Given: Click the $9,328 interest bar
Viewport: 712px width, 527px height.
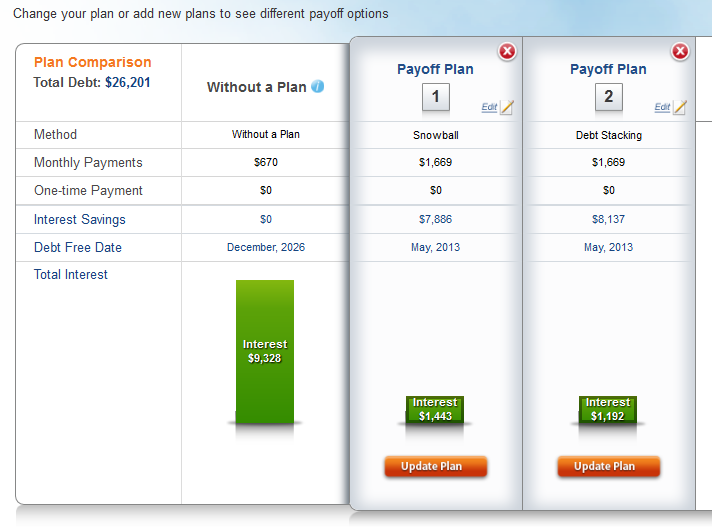Looking at the screenshot, I should (x=265, y=352).
